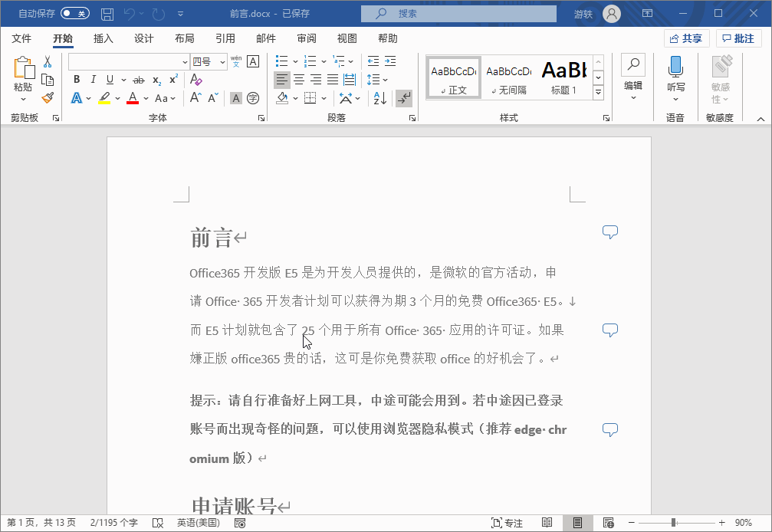
Task: Expand bullet list options arrow
Action: pos(295,61)
